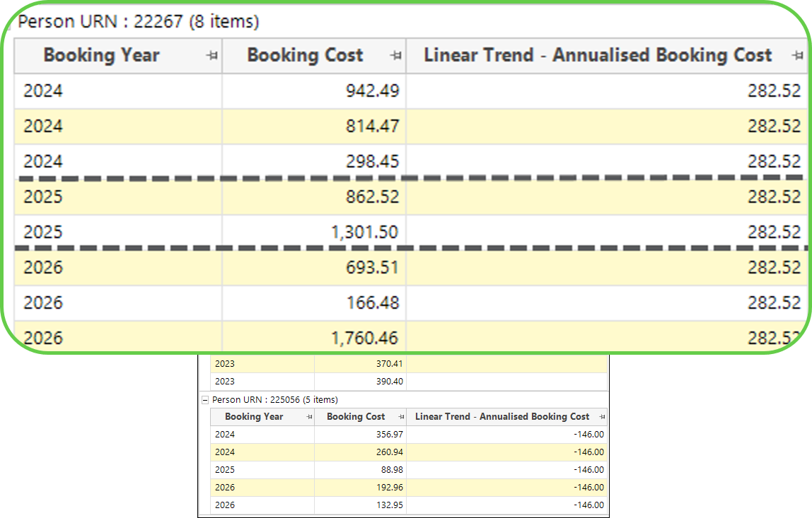
Task: Select the 260.94 booking cost cell
Action: pos(361,452)
